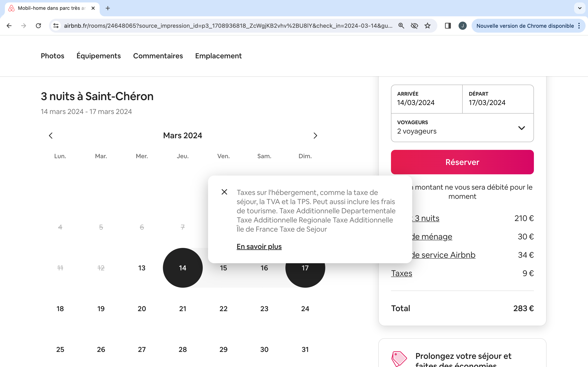Viewport: 588px width, 367px height.
Task: Open the side panel icon in Chrome toolbar
Action: point(448,25)
